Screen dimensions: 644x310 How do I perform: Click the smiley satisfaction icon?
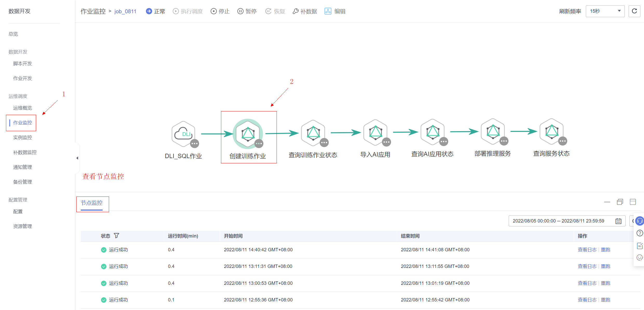tap(640, 258)
